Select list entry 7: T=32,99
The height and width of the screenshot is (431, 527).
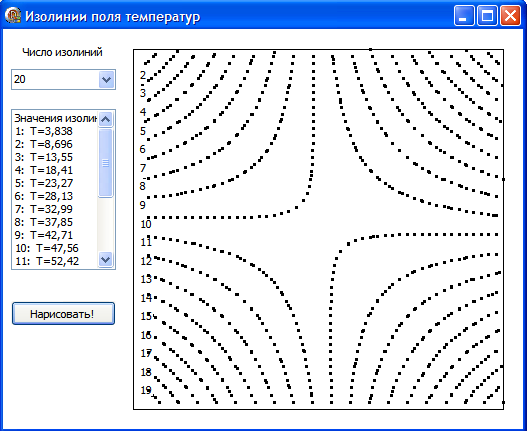(x=44, y=209)
